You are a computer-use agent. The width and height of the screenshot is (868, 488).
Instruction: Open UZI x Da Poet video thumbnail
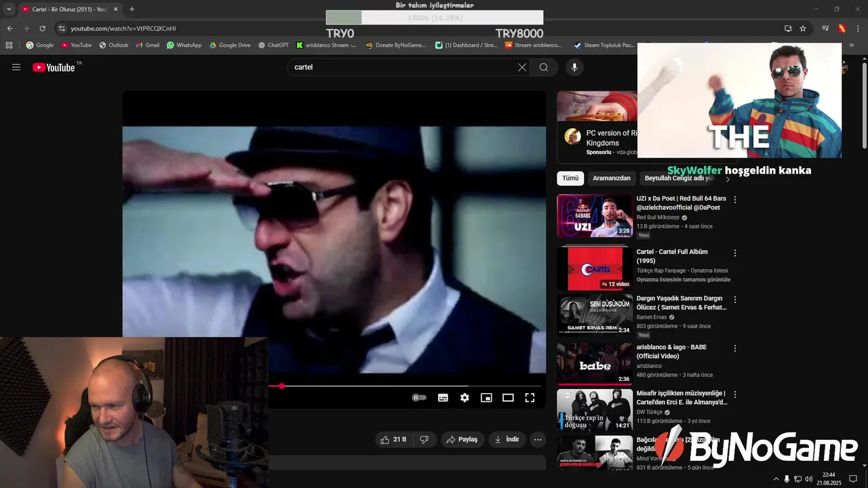coord(595,216)
